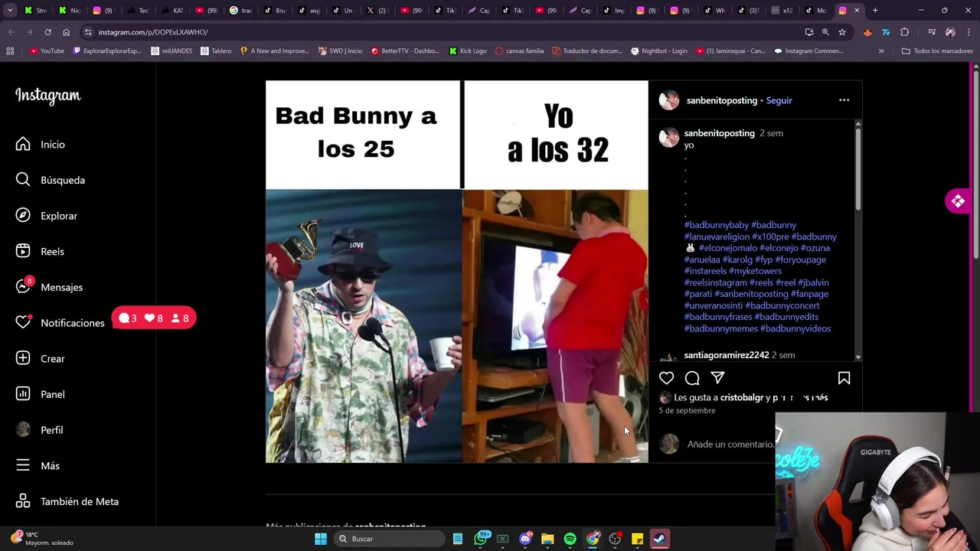
Task: Open Perfil avatar in sidebar
Action: click(23, 430)
